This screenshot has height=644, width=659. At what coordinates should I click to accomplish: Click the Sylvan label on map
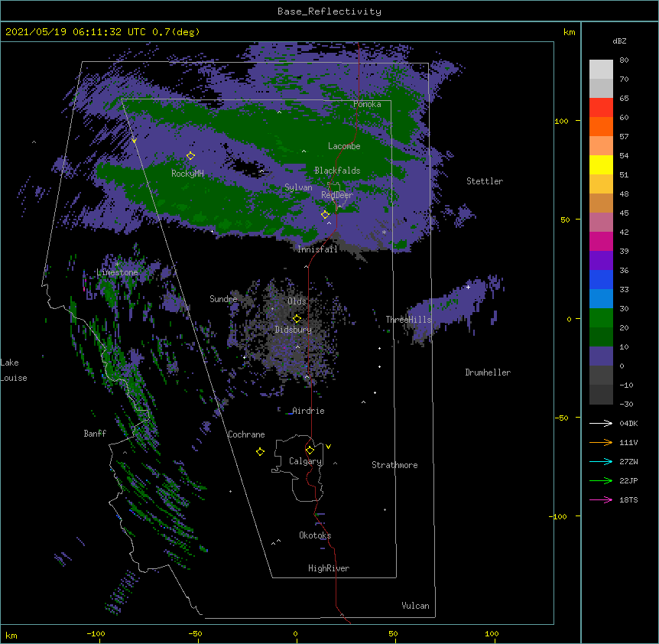pos(298,187)
